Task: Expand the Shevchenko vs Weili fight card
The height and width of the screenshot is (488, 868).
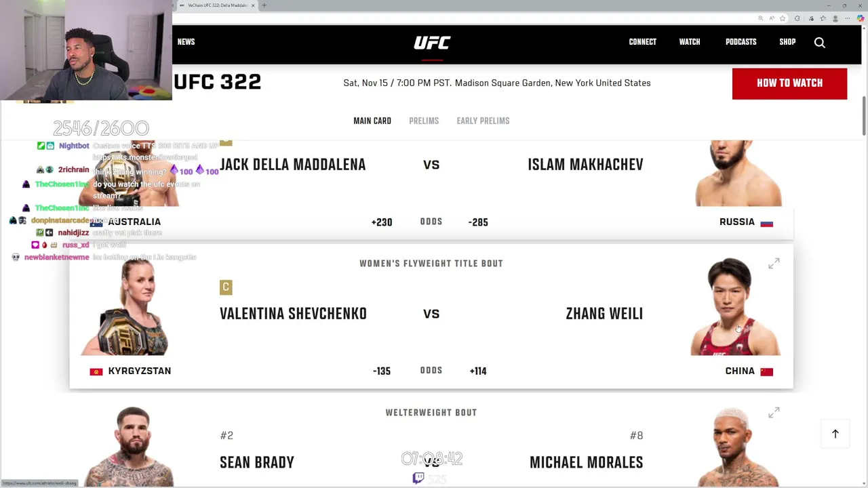Action: pos(774,264)
